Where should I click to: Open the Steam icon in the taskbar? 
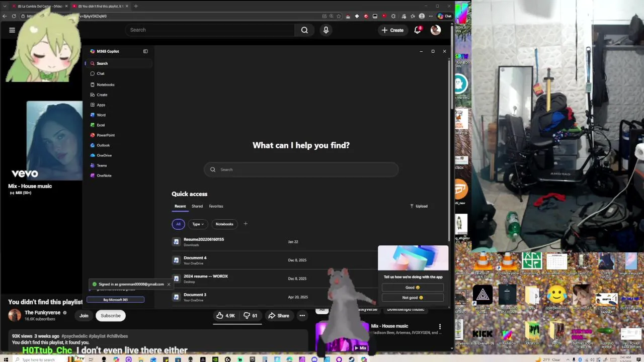[x=351, y=359]
